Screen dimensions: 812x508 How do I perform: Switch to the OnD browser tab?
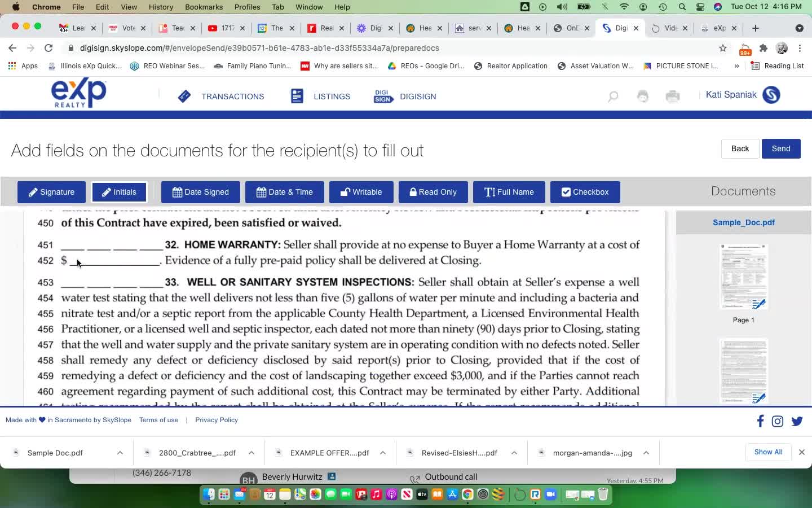coord(571,28)
